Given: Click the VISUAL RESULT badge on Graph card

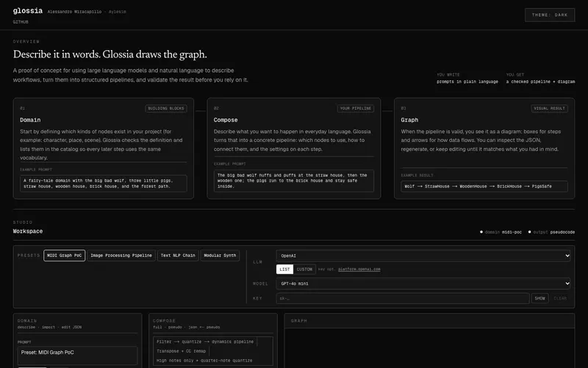Looking at the screenshot, I should (x=549, y=108).
